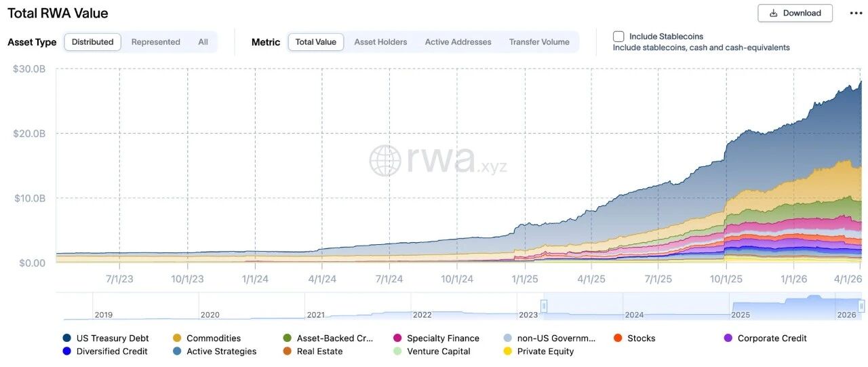Click the Download button
868x367 pixels.
coord(795,13)
